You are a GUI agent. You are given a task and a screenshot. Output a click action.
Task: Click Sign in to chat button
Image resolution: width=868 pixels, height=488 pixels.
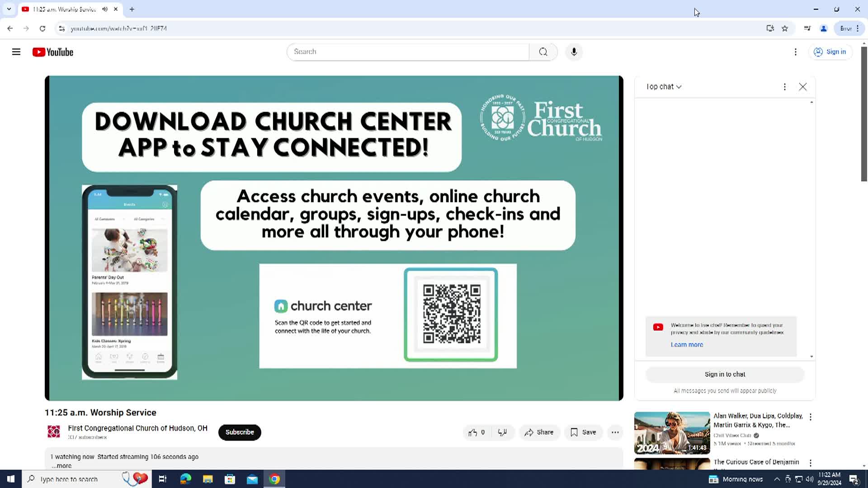(x=725, y=374)
